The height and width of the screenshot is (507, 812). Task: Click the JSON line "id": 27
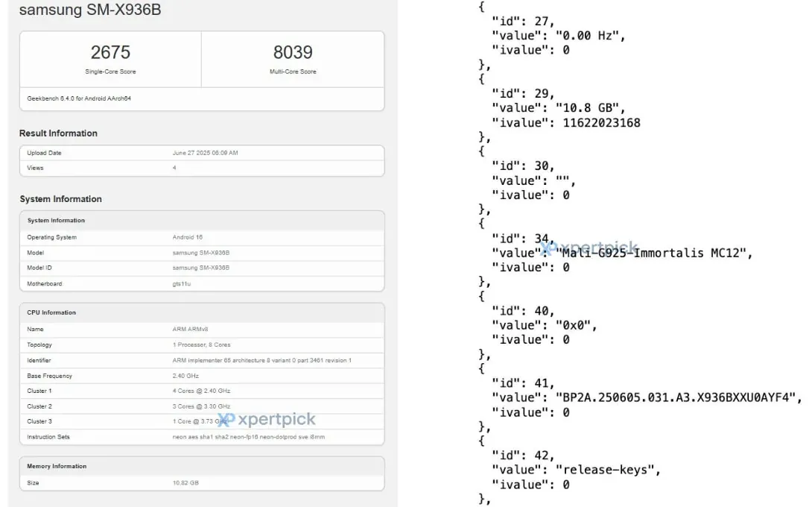pos(523,22)
